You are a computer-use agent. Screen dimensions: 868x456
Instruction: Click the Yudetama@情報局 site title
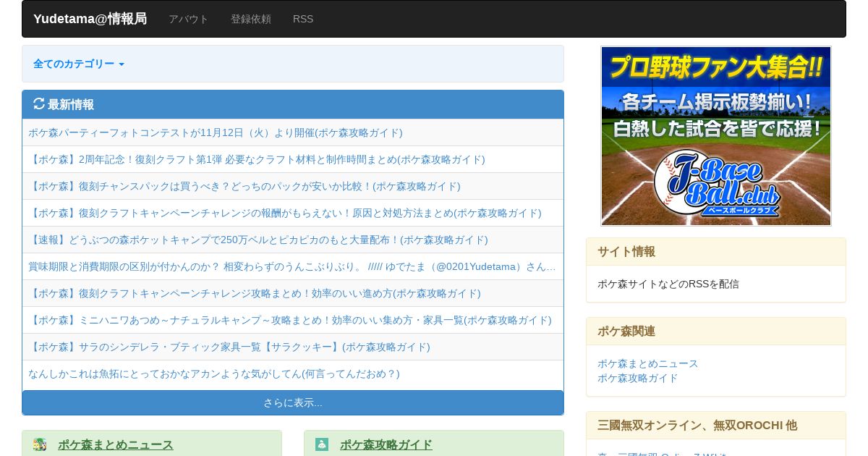[x=90, y=19]
